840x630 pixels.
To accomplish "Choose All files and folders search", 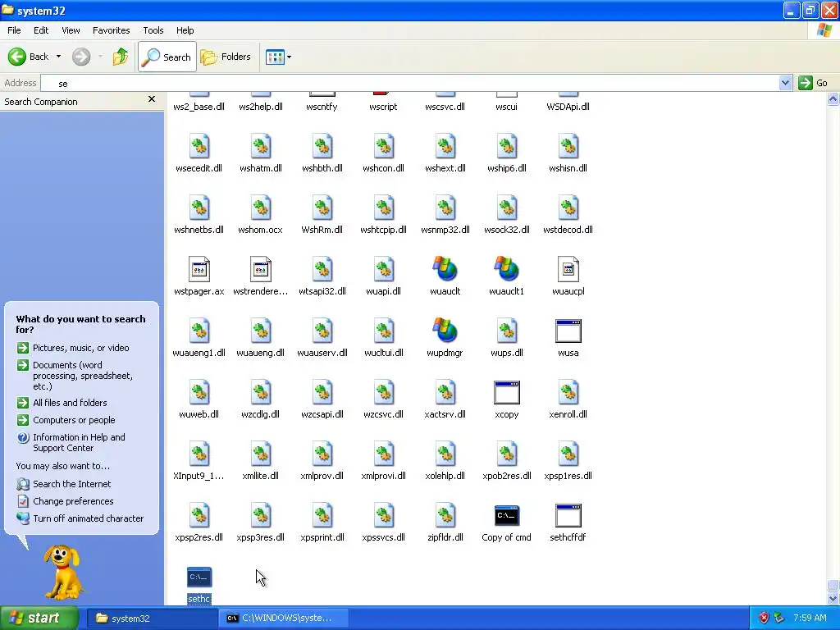I will tap(70, 403).
